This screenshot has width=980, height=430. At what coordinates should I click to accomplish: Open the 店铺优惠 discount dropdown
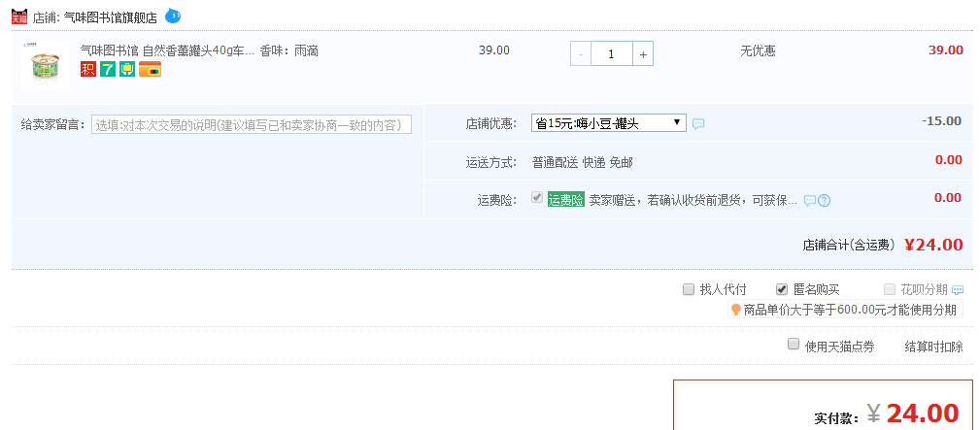608,123
